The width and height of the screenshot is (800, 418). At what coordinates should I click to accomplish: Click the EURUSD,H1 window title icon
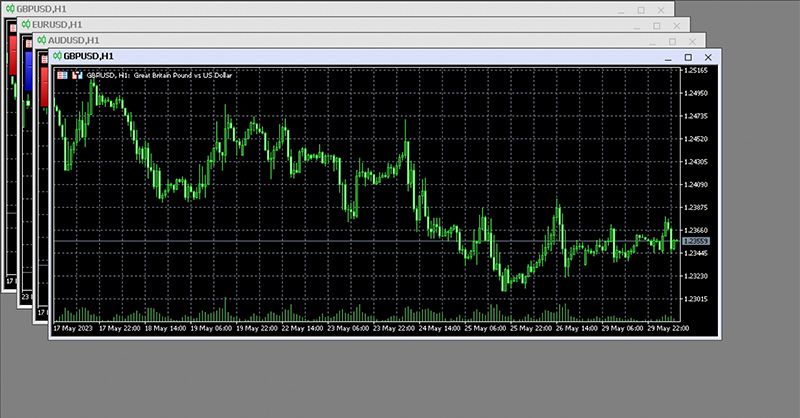pyautogui.click(x=24, y=24)
